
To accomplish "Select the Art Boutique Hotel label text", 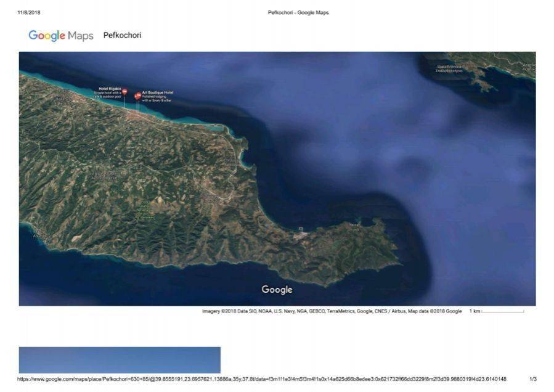I will 158,92.
